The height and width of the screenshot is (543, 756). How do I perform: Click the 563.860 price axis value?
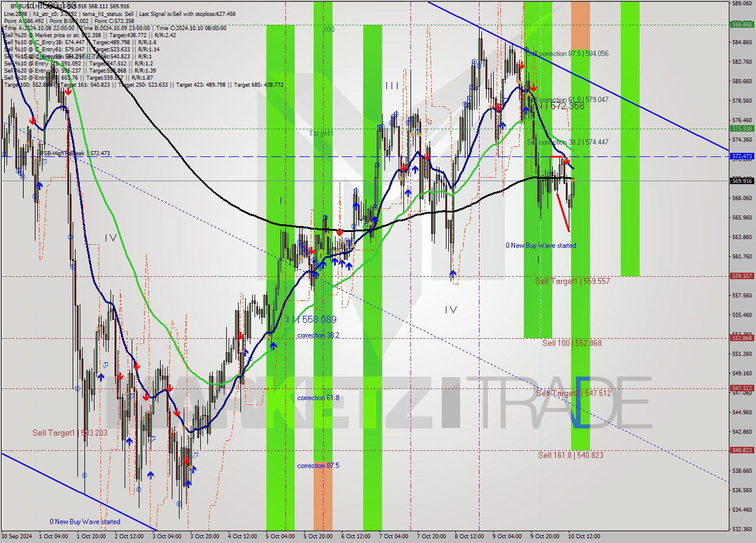742,237
